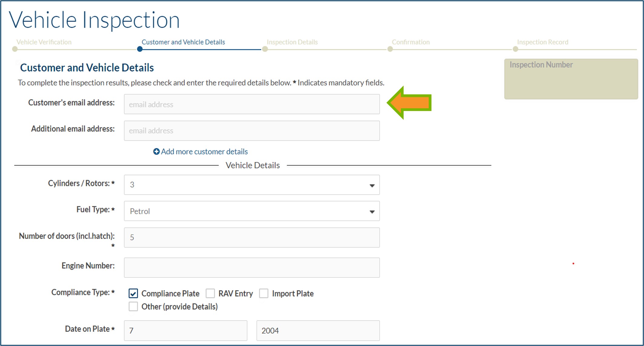Click the Vehicle Verification step circle
This screenshot has width=644, height=346.
point(15,49)
